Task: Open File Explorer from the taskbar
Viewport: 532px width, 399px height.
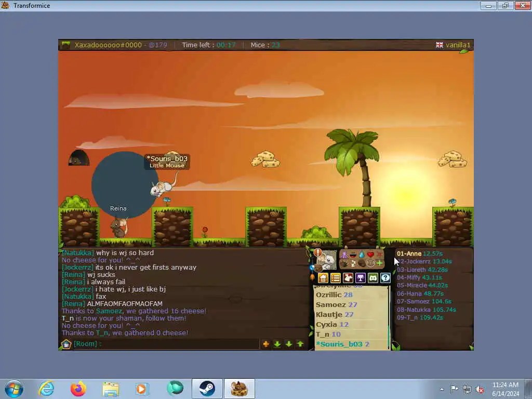Action: coord(111,389)
